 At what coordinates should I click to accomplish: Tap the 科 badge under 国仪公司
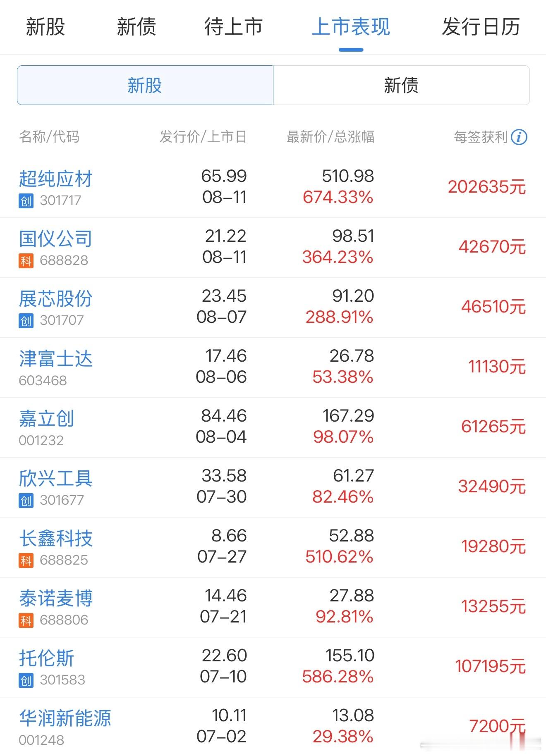tap(26, 261)
